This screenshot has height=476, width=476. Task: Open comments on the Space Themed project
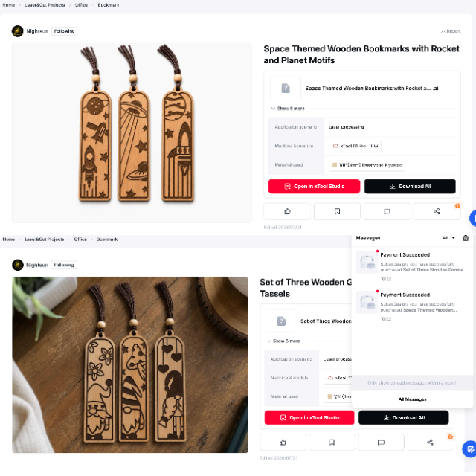387,211
